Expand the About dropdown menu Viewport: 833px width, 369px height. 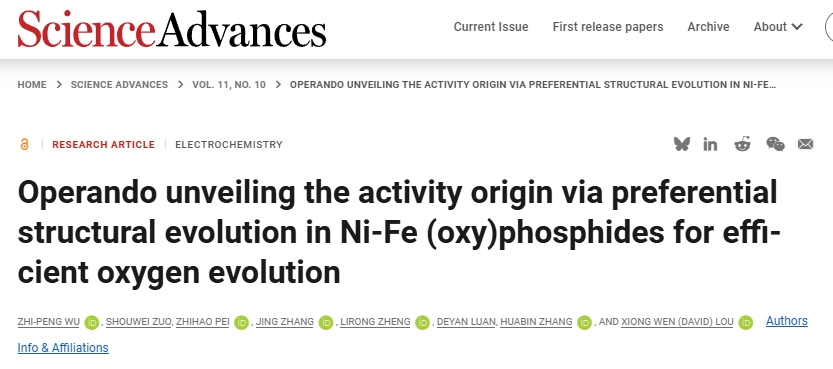[778, 27]
